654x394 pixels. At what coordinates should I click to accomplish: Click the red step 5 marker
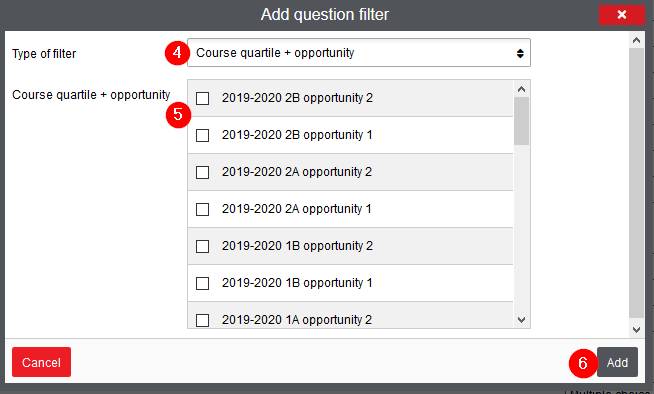pos(178,114)
